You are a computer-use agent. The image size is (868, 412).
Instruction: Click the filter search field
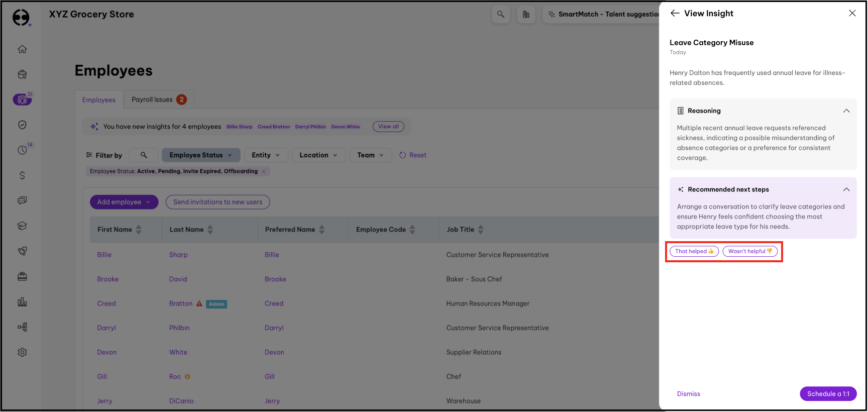pos(144,155)
